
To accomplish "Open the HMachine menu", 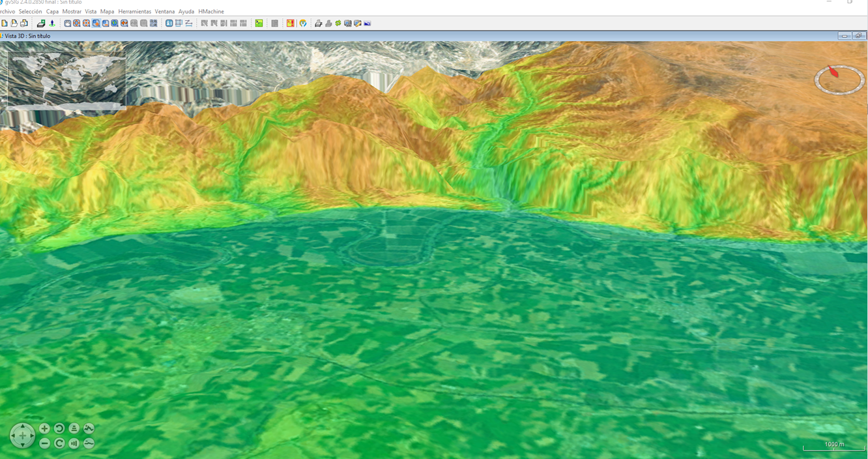I will click(211, 12).
